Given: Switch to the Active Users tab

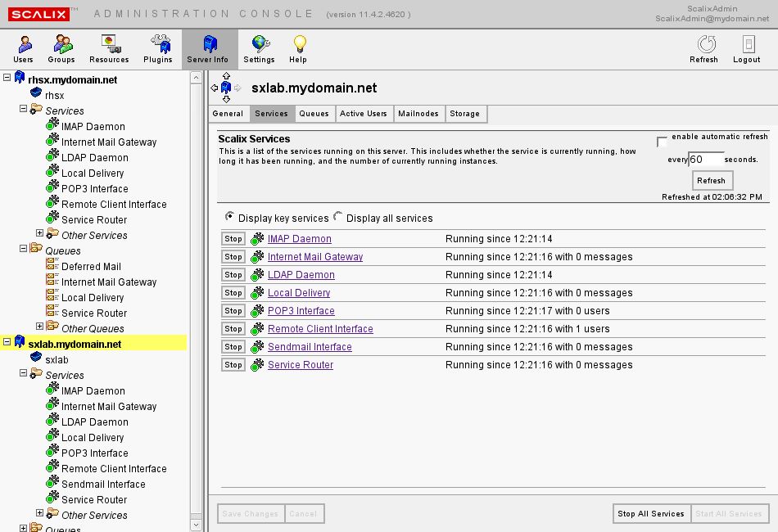Looking at the screenshot, I should coord(363,114).
